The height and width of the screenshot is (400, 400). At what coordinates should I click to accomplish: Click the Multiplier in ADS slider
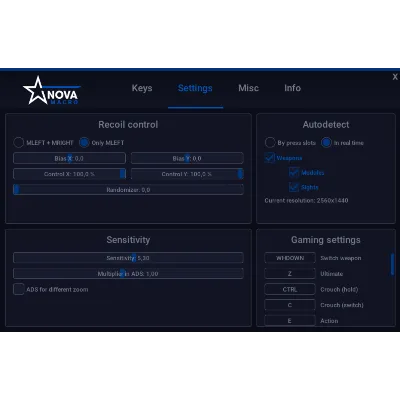click(x=128, y=274)
